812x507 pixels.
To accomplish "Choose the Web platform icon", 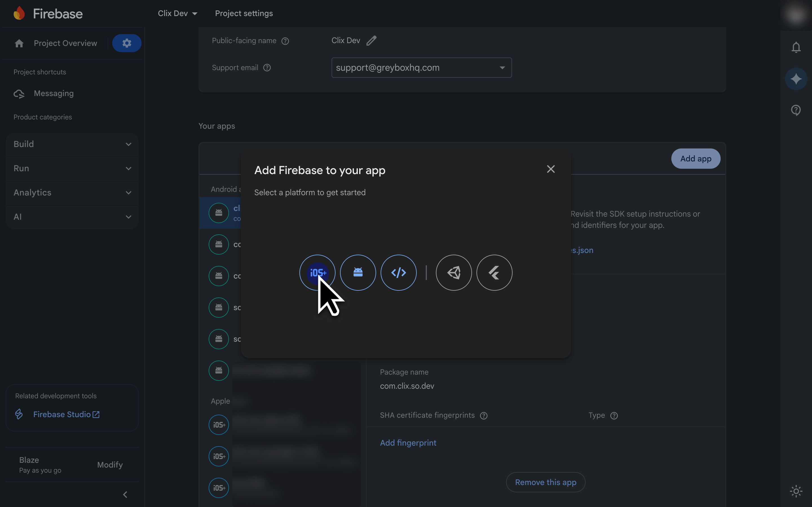I will (x=398, y=273).
